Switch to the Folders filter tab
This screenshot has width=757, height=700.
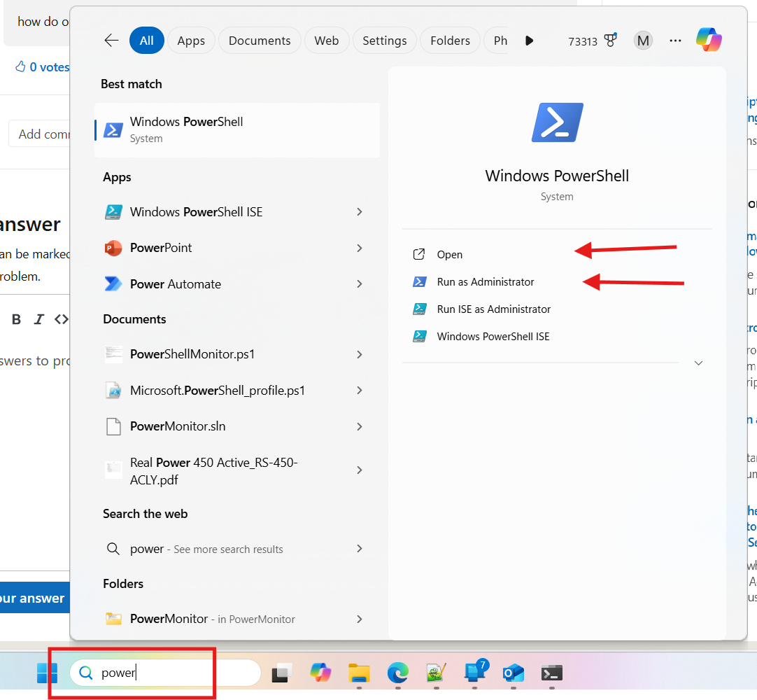pos(451,41)
